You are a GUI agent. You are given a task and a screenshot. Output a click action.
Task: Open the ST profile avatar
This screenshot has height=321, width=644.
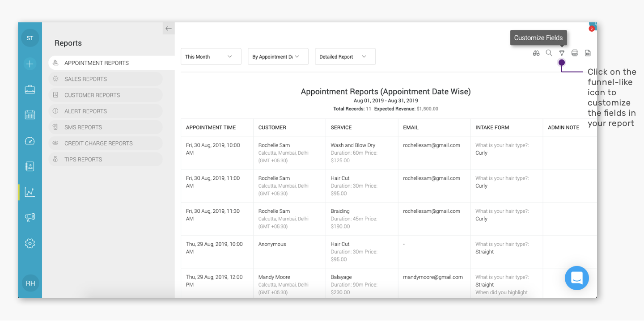pos(30,38)
